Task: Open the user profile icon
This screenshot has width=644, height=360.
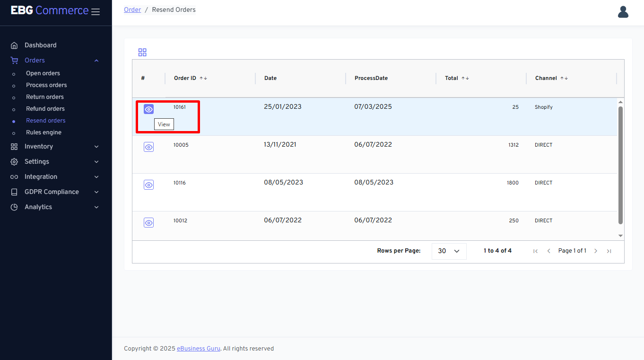Action: click(x=623, y=12)
